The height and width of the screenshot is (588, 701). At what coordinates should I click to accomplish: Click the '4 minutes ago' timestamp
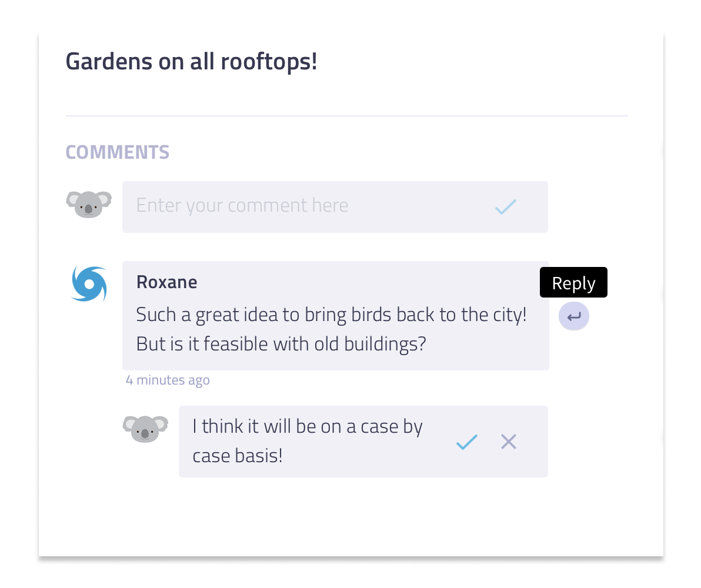(x=168, y=380)
